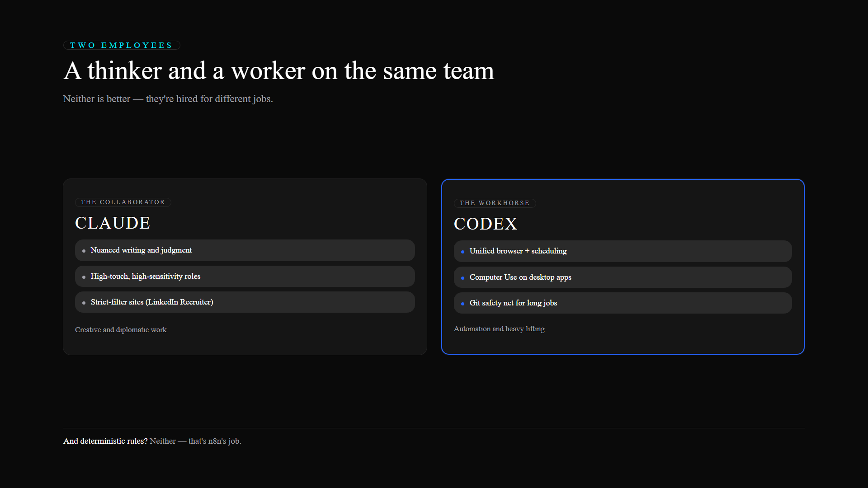Select 'Nuanced writing and judgment' row
Image resolution: width=868 pixels, height=488 pixels.
(x=245, y=250)
